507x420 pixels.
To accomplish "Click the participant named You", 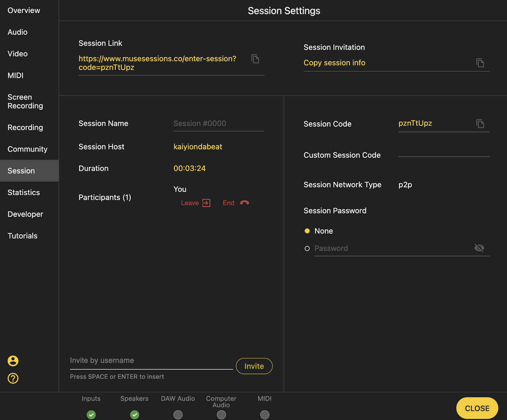I will coord(180,189).
